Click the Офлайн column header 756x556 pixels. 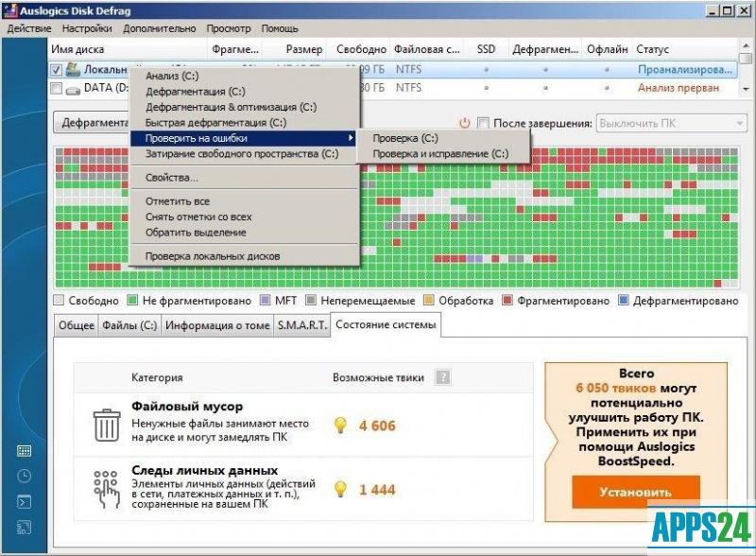point(607,49)
